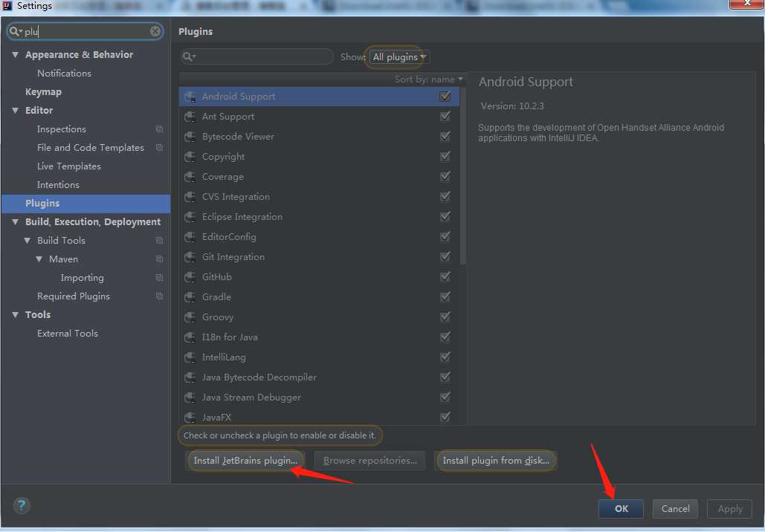Image resolution: width=765 pixels, height=532 pixels.
Task: Disable the Android Support plugin checkbox
Action: (445, 96)
